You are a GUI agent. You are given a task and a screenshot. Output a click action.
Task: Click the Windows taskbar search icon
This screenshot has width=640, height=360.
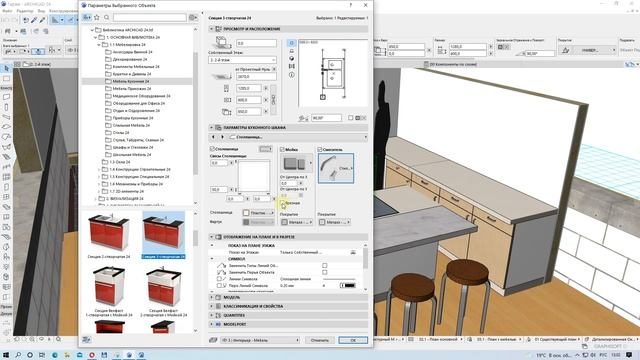coord(18,355)
